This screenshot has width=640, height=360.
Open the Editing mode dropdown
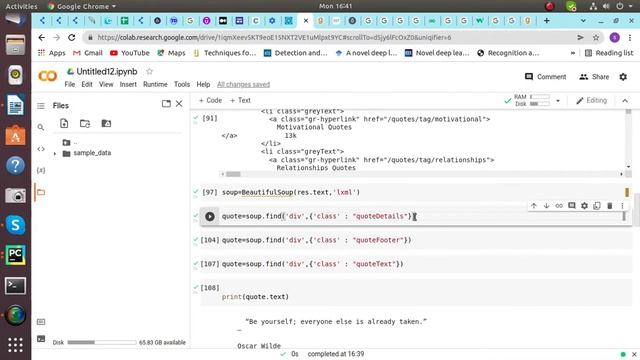[x=591, y=100]
